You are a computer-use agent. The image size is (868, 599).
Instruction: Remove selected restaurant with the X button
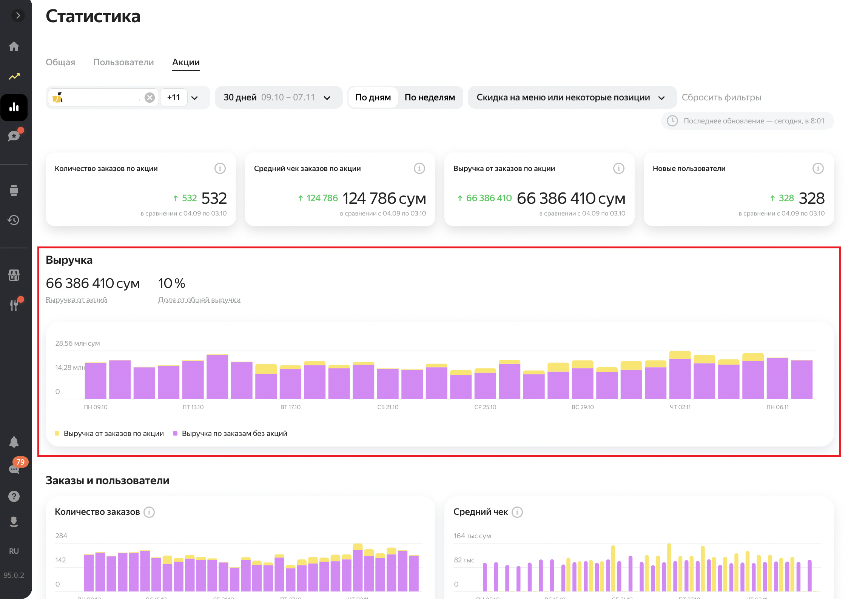[x=150, y=98]
